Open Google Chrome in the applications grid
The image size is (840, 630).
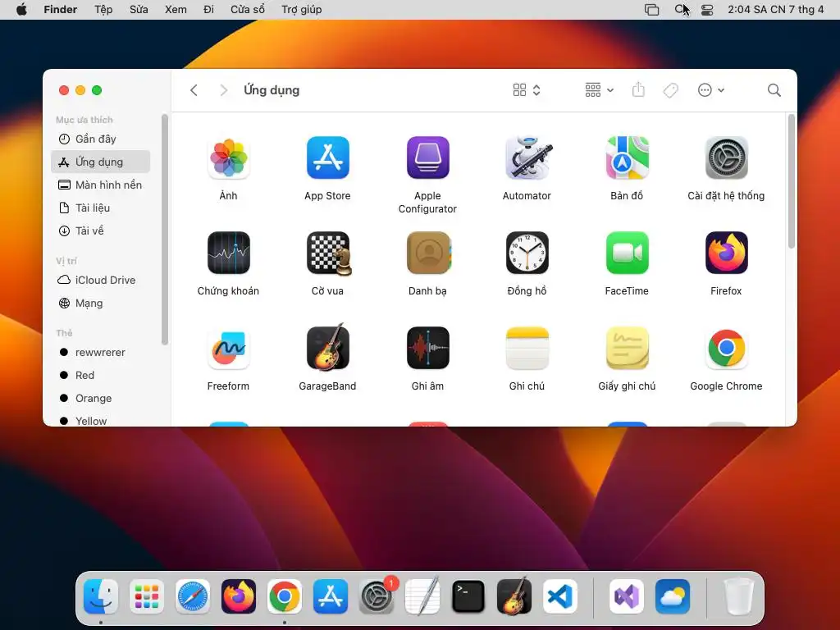(x=727, y=348)
